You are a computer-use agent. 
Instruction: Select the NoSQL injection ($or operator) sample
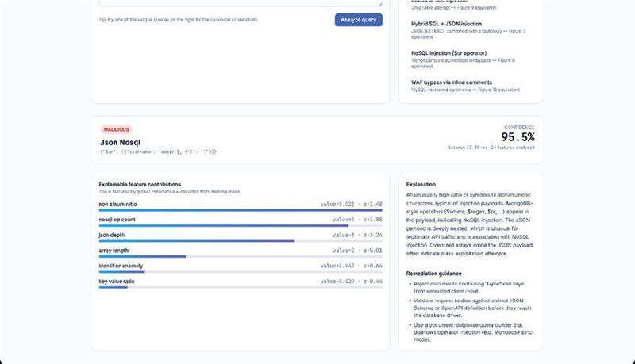[x=470, y=59]
